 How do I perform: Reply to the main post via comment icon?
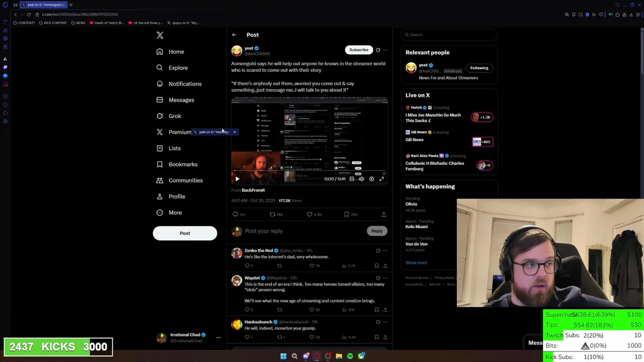pos(235,214)
